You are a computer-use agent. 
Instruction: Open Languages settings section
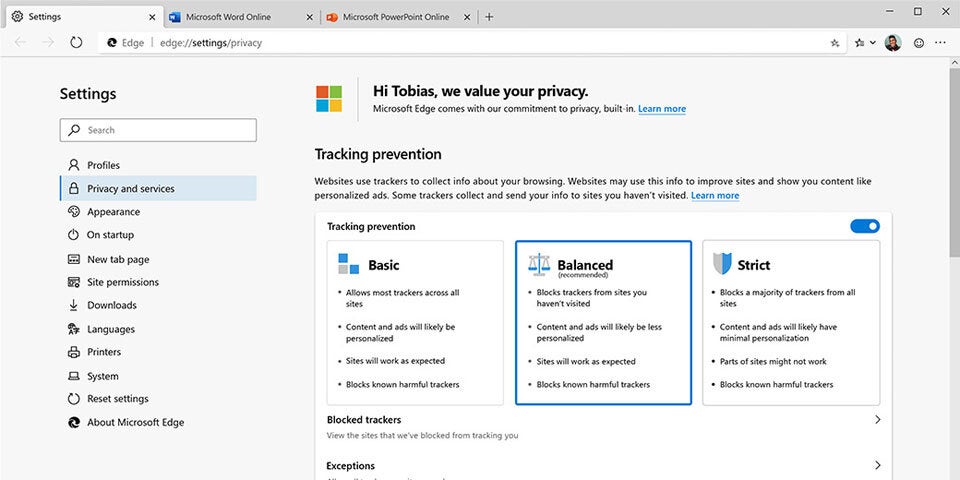[x=158, y=329]
